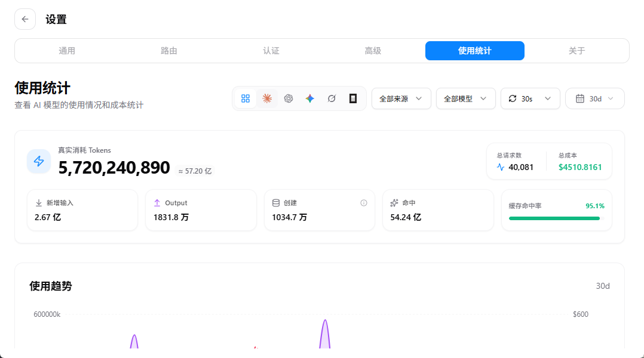Viewport: 644px width, 358px height.
Task: Click the $4510.8161 total cost value
Action: [580, 167]
